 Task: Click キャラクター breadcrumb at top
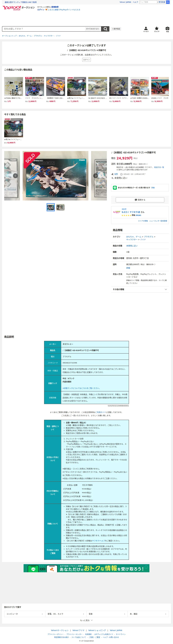coord(49,36)
